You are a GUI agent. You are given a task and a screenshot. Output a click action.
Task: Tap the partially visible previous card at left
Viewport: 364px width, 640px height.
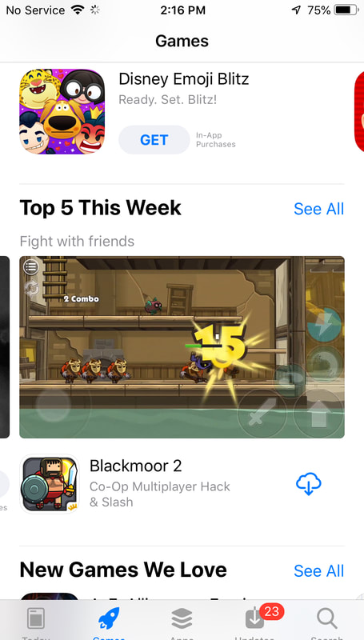[5, 347]
